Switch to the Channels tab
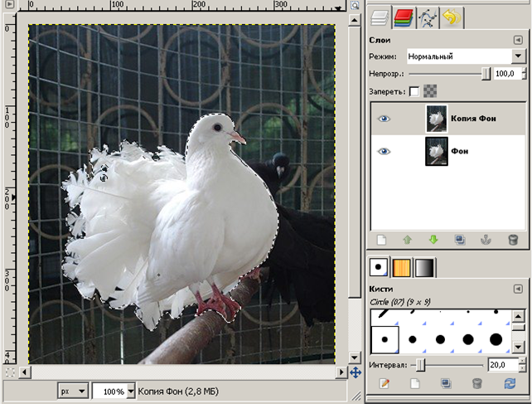The width and height of the screenshot is (532, 404). [x=404, y=17]
